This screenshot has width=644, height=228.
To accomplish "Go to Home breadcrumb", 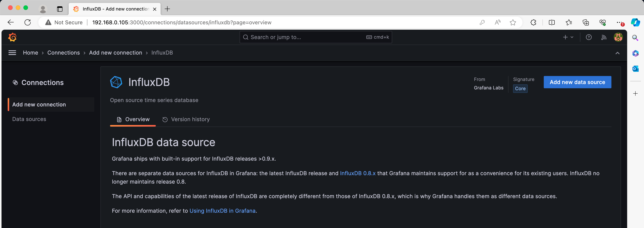I will [30, 53].
